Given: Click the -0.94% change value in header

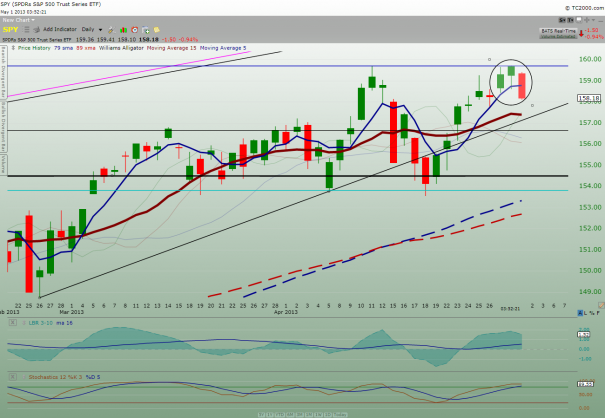Looking at the screenshot, I should point(189,39).
